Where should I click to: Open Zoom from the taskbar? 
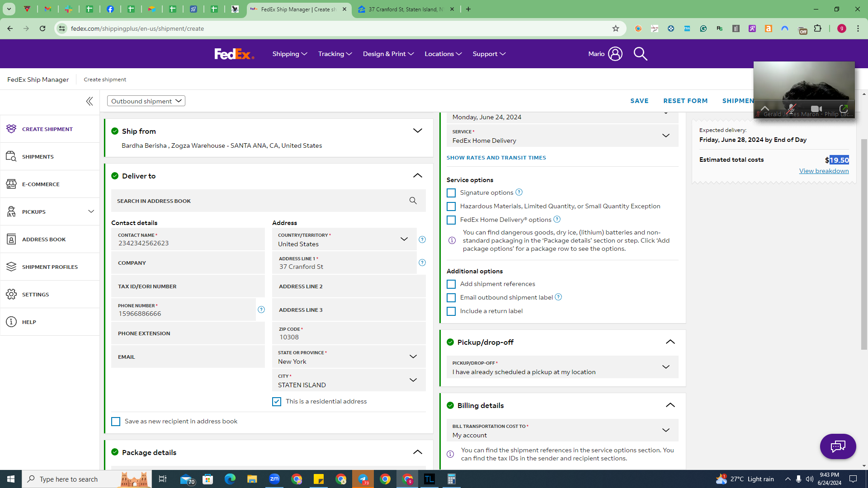[274, 479]
